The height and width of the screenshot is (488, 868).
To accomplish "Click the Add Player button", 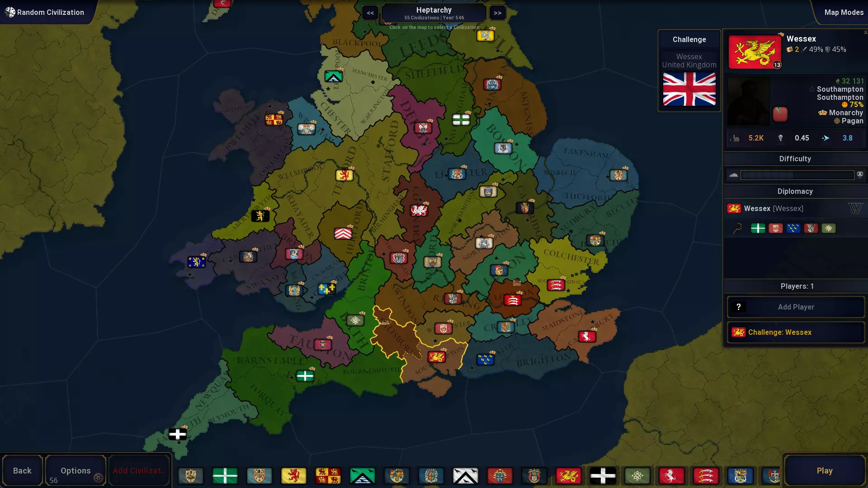I will 796,307.
